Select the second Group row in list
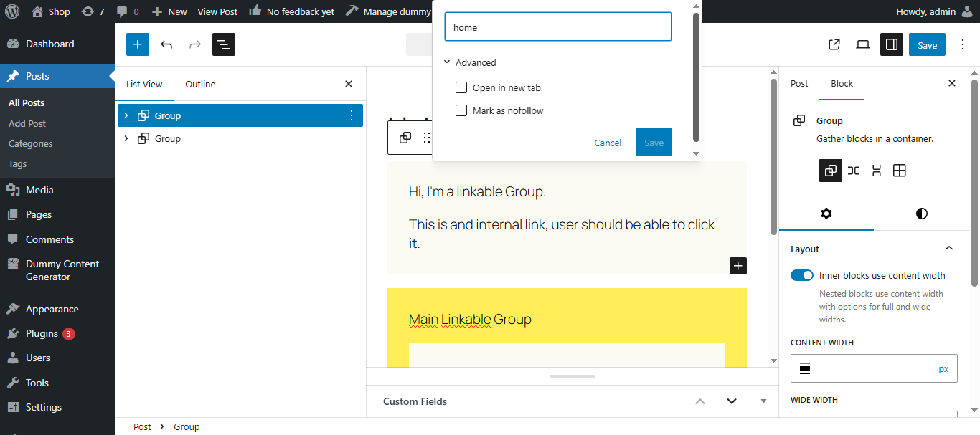980x435 pixels. 240,138
